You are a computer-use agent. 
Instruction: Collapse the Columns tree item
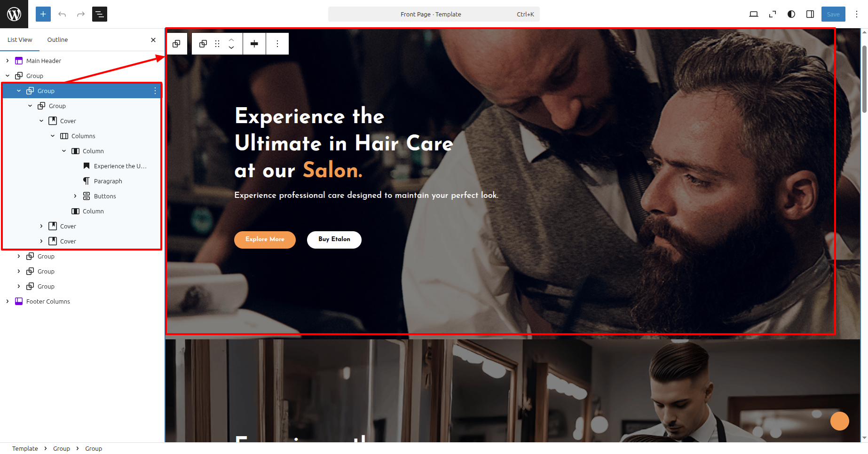coord(53,136)
